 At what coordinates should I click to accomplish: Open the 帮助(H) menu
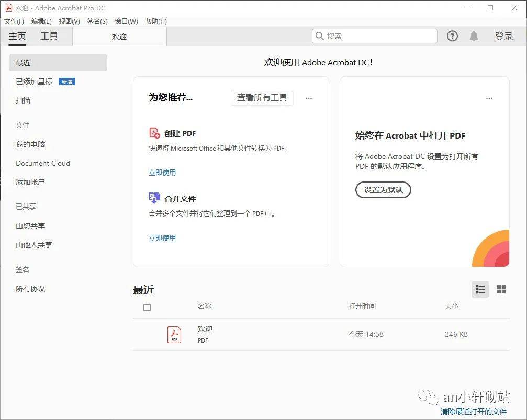156,21
